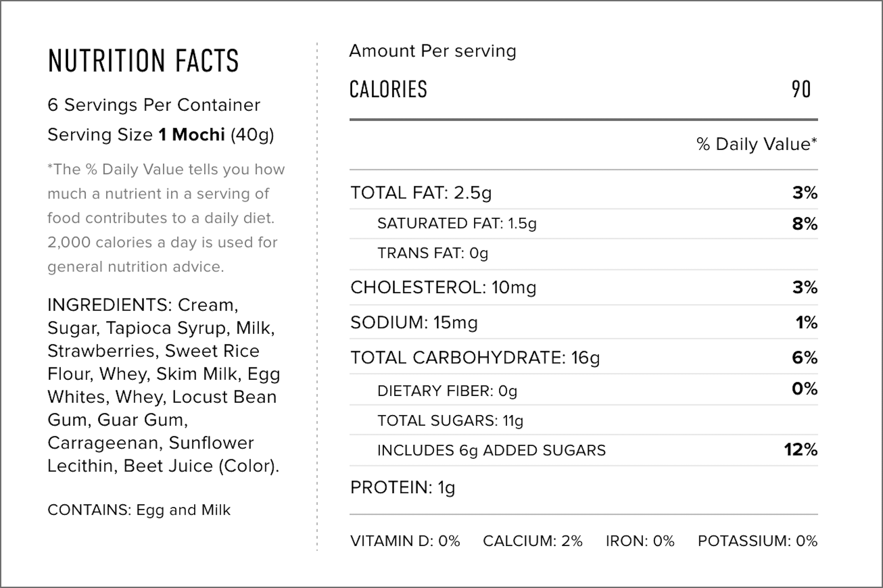Click the DIETARY FIBER: 0g line
This screenshot has height=588, width=883.
click(x=447, y=391)
